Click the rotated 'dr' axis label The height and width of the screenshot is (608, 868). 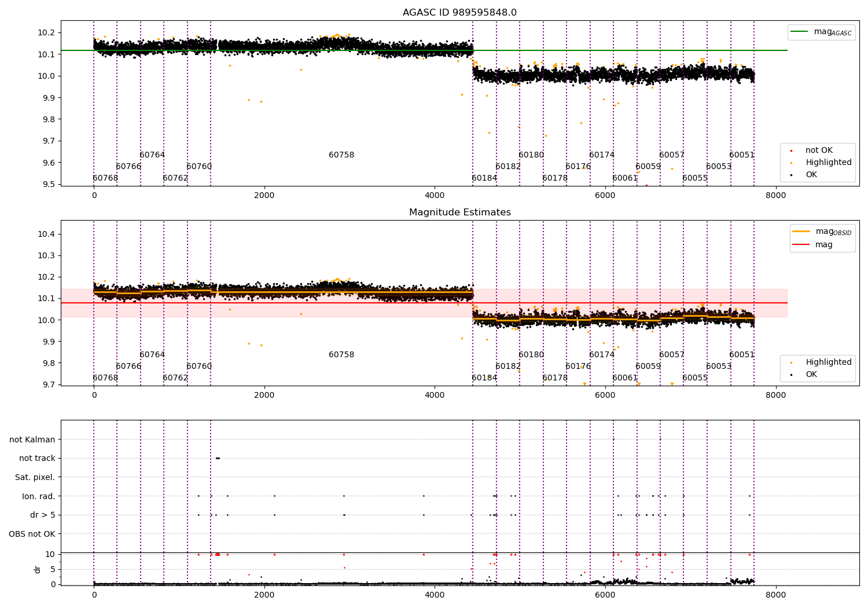pyautogui.click(x=38, y=569)
